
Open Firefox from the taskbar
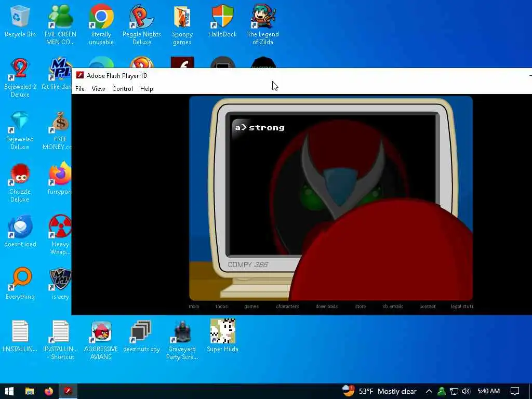click(49, 391)
